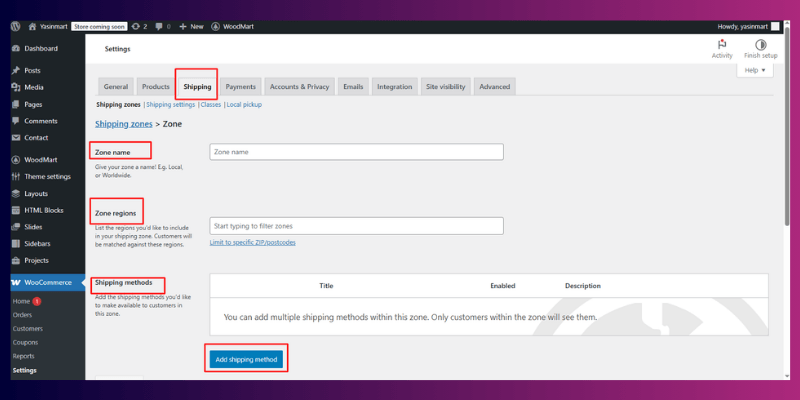Click the Media icon in sidebar

[16, 87]
